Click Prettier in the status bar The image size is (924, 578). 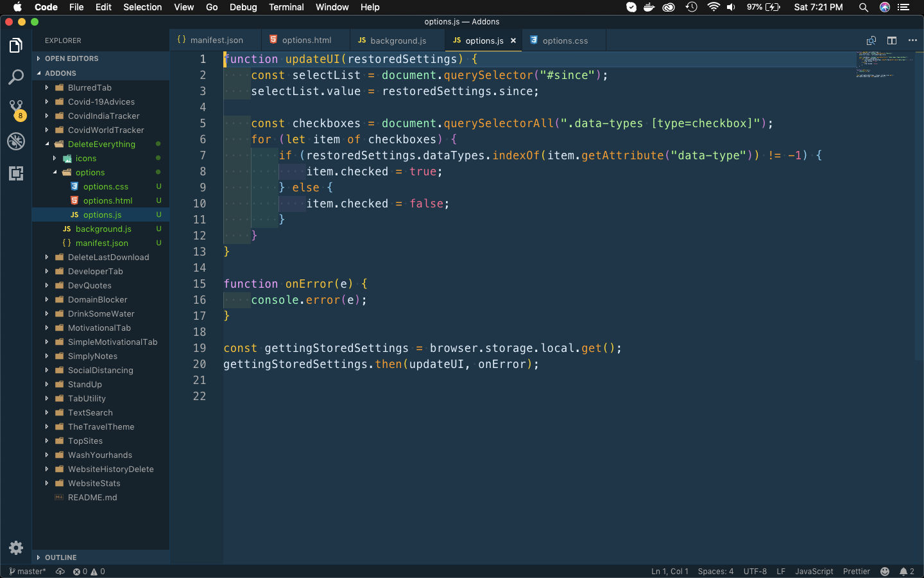[857, 572]
